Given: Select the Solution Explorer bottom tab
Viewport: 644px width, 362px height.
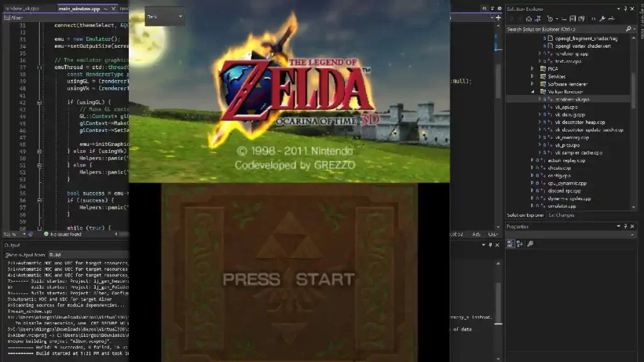Looking at the screenshot, I should [525, 215].
